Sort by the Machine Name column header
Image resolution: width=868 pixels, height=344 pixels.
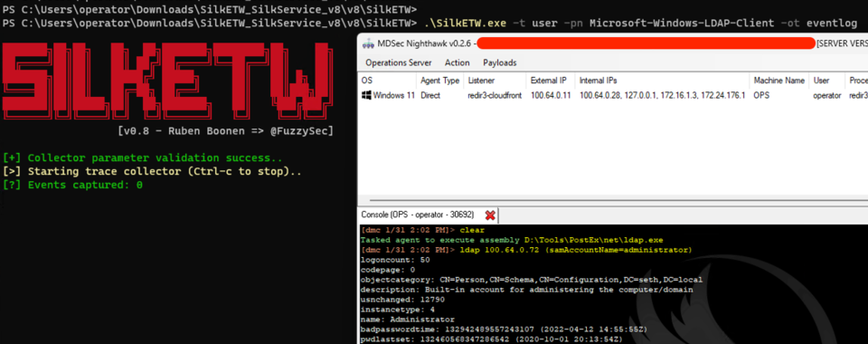tap(778, 81)
